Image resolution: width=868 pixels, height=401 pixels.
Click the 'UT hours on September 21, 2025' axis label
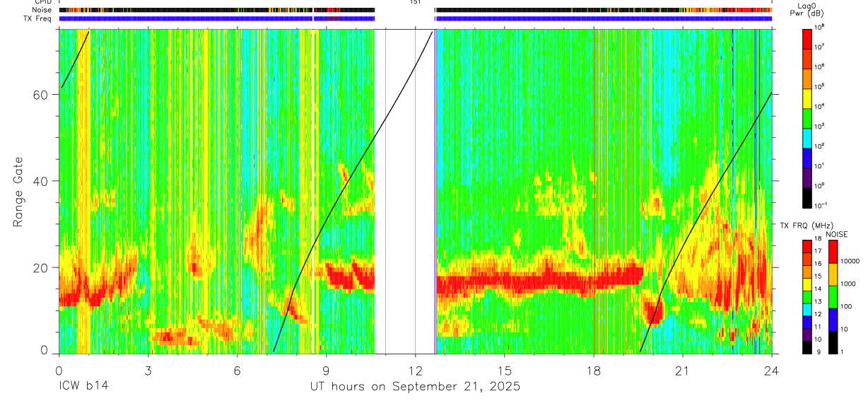415,387
